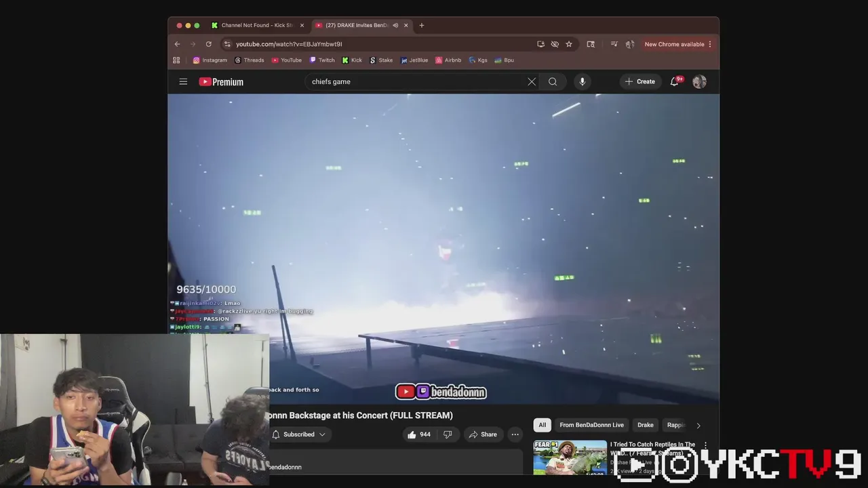The height and width of the screenshot is (488, 868).
Task: Open YouTube notifications bell
Action: (x=675, y=81)
